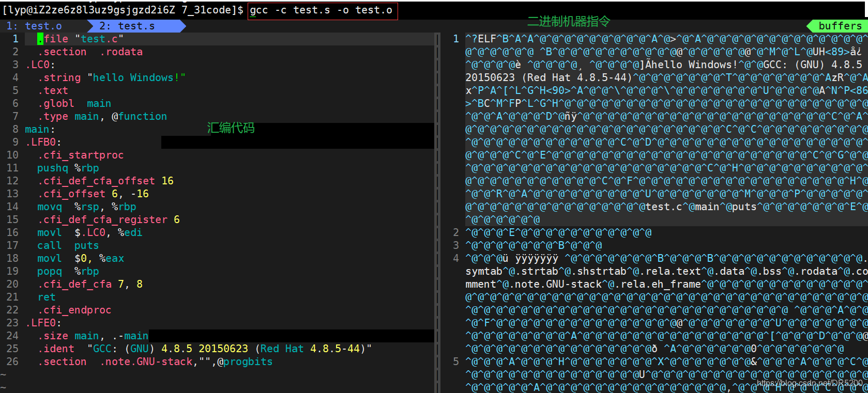Click the .cfi_startproc line
868x393 pixels.
tap(80, 155)
